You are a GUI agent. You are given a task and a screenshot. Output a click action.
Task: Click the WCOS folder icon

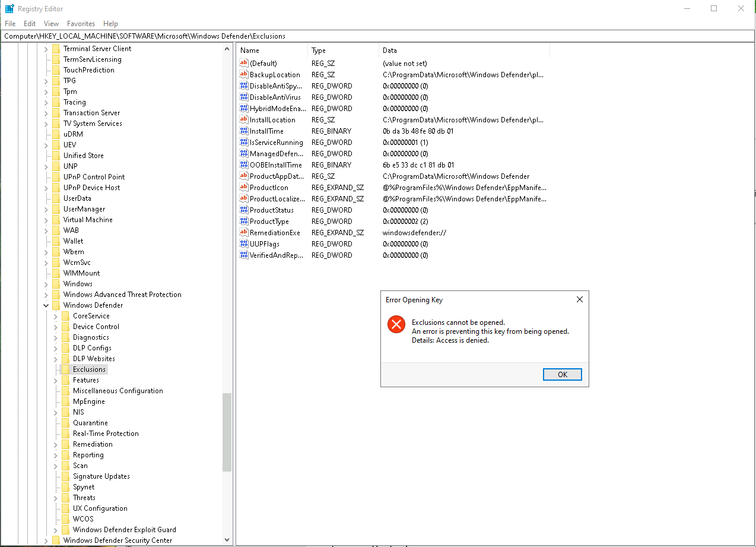tap(65, 519)
